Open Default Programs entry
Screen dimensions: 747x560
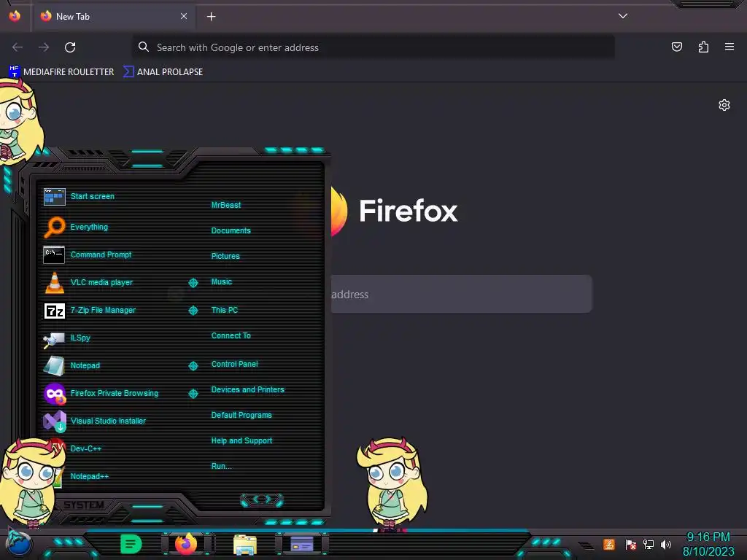(241, 415)
